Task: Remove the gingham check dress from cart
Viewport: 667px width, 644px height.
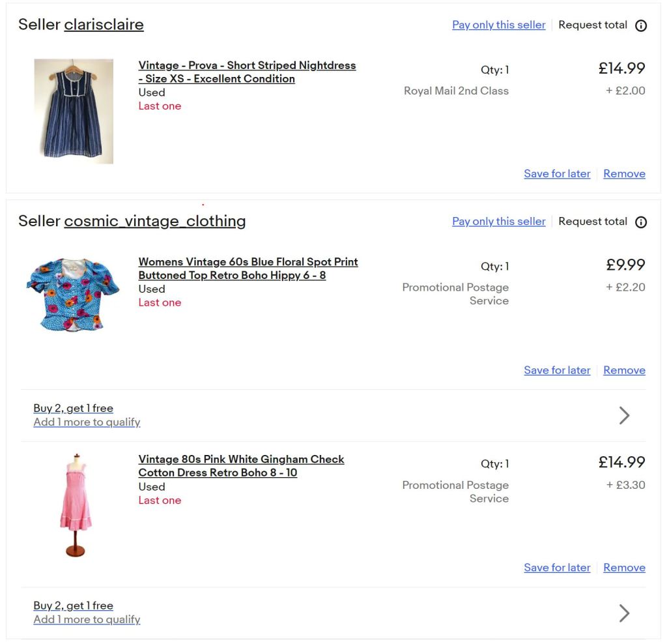Action: coord(624,567)
